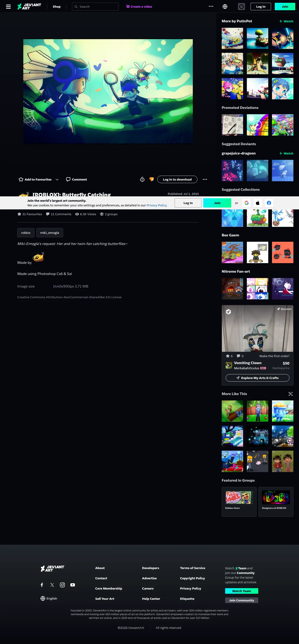Screen dimensions: 299x644
Task: Click the Join Community button
Action: [241, 600]
